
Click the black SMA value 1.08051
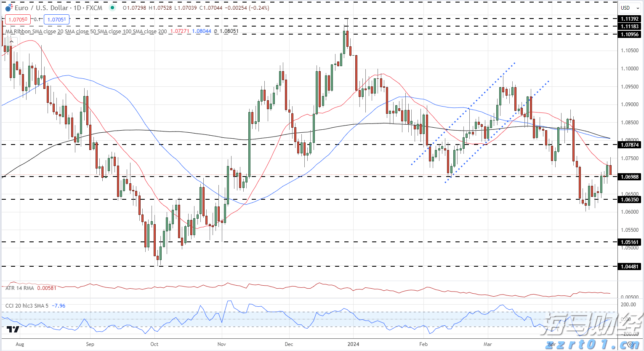tap(229, 31)
